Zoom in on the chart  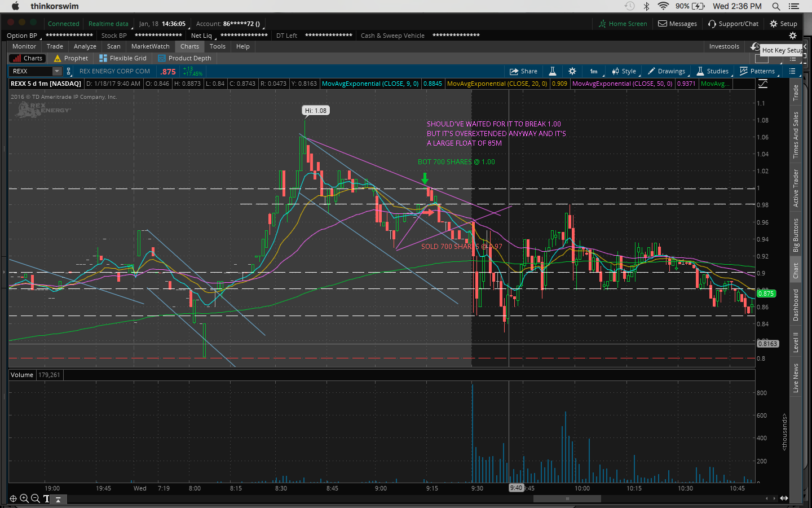click(24, 498)
